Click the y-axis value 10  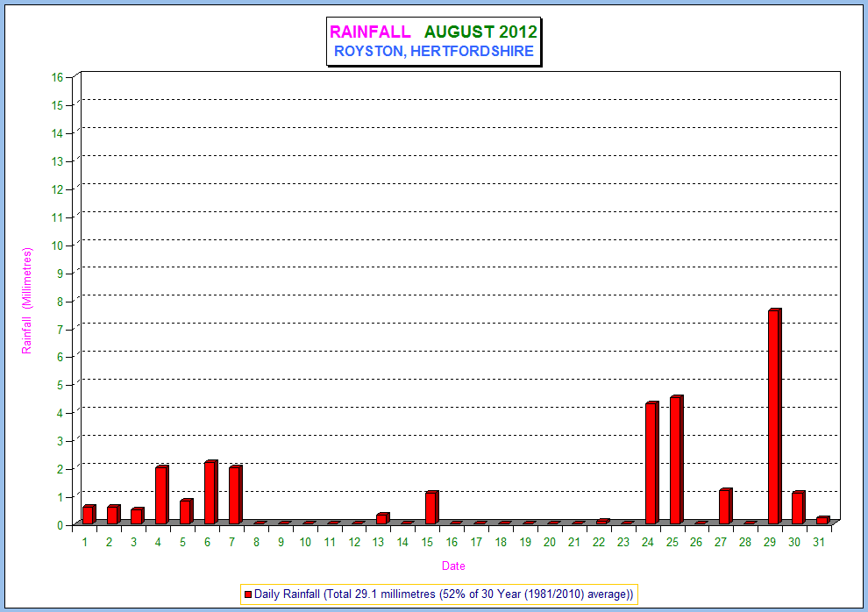coord(58,246)
